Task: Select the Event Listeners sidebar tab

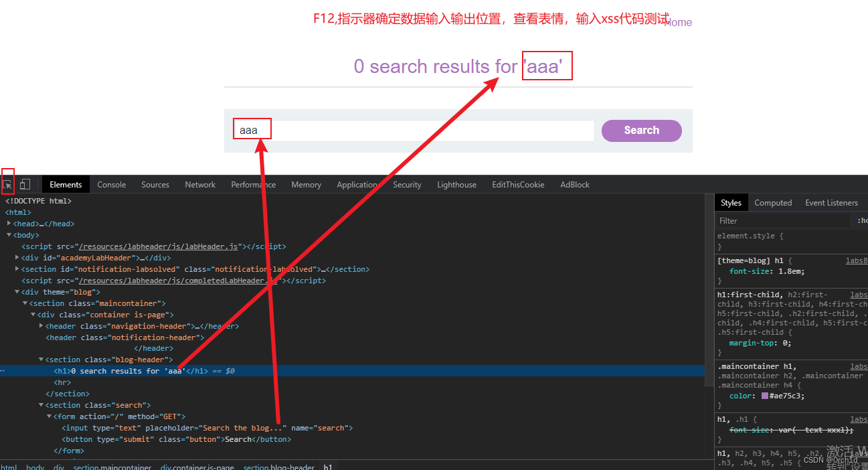Action: click(831, 203)
